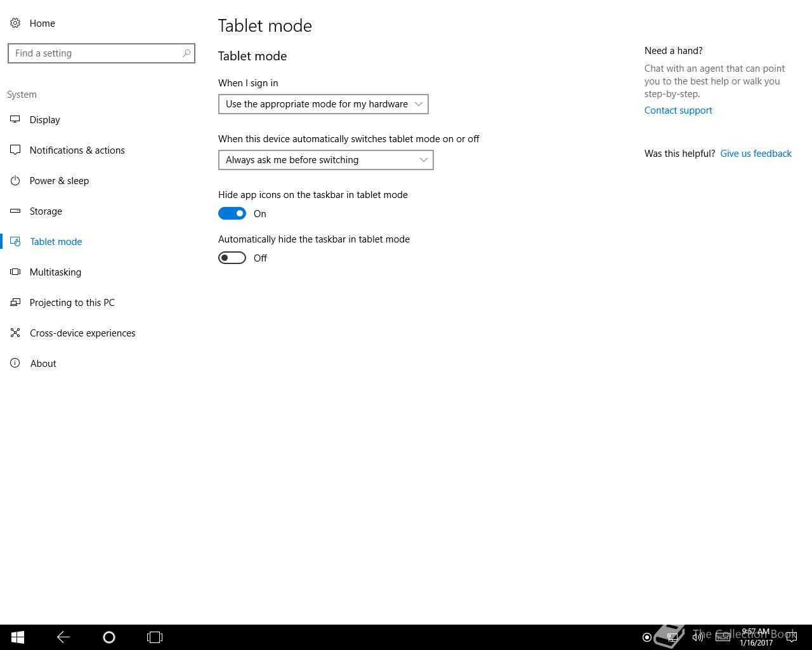
Task: Enable Automatically hide the taskbar toggle
Action: [x=232, y=258]
